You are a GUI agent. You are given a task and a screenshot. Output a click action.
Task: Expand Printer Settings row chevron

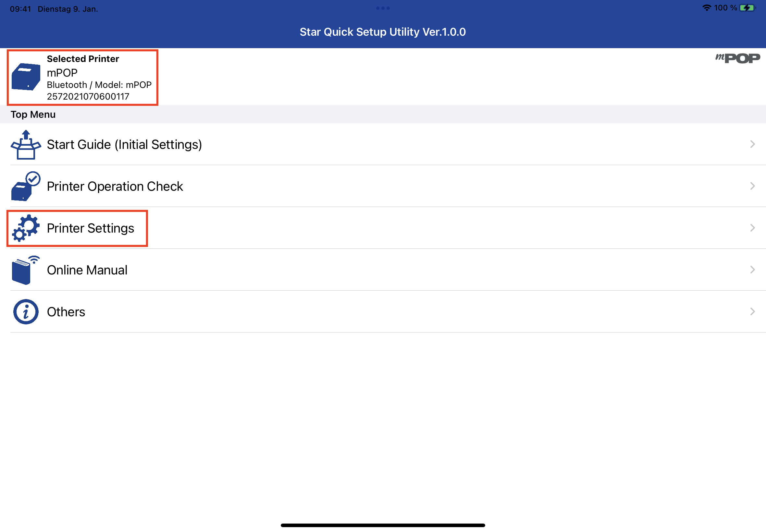[x=752, y=228]
